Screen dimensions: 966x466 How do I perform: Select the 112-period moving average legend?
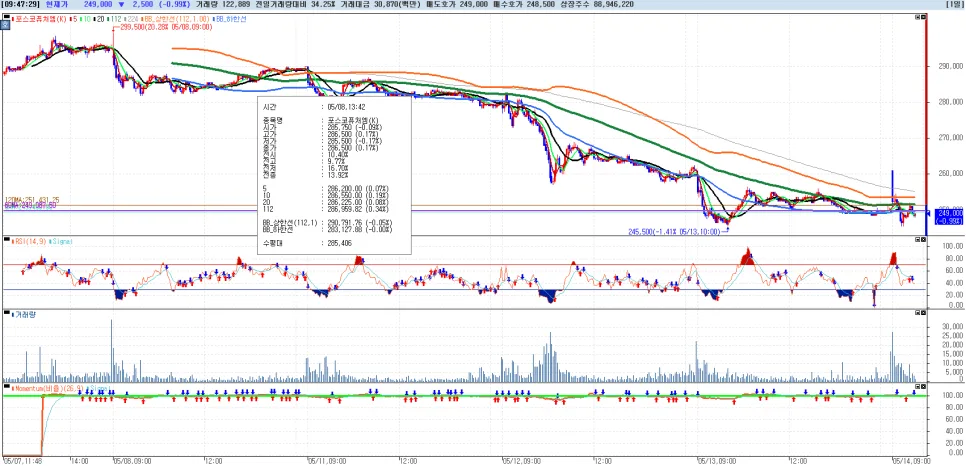[x=115, y=19]
